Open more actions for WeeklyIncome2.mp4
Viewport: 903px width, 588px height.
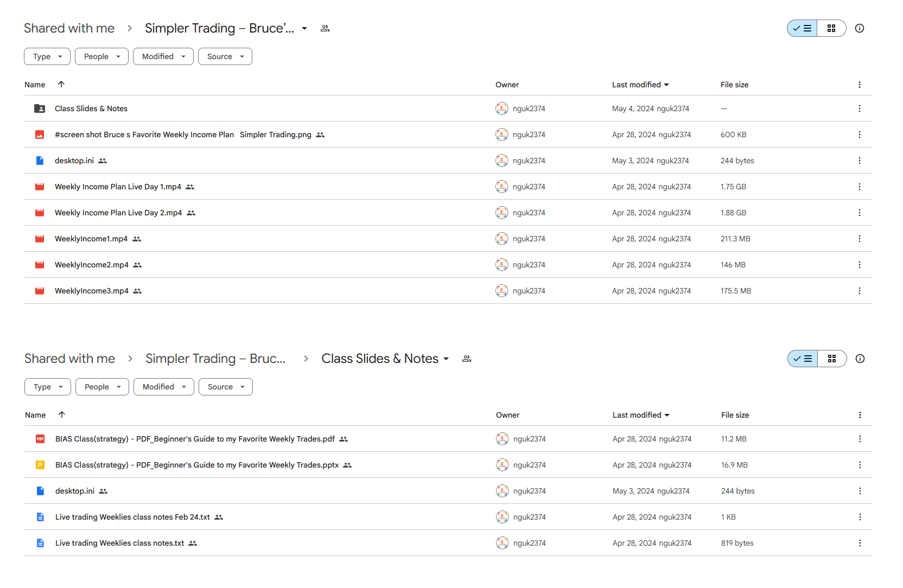[x=859, y=265]
